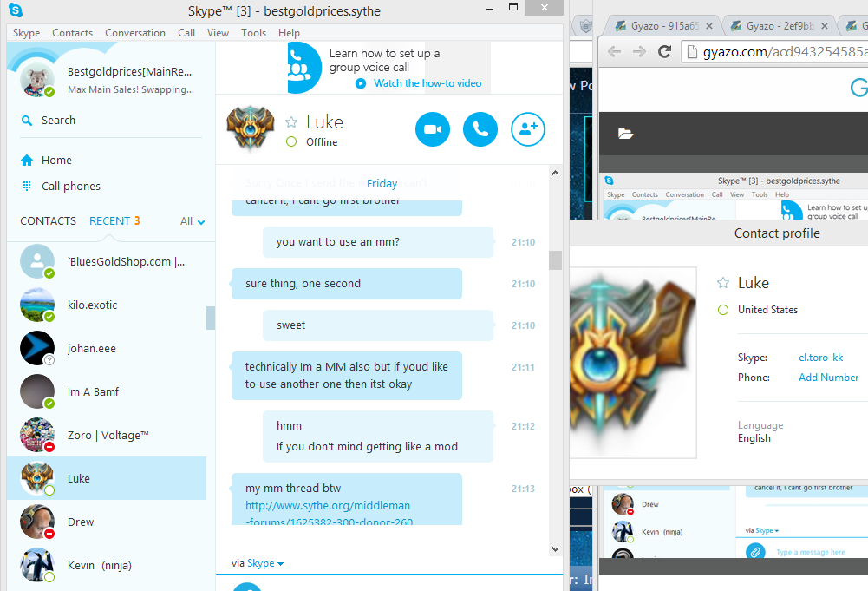Click the browser Back arrow
This screenshot has height=591, width=868.
point(614,51)
